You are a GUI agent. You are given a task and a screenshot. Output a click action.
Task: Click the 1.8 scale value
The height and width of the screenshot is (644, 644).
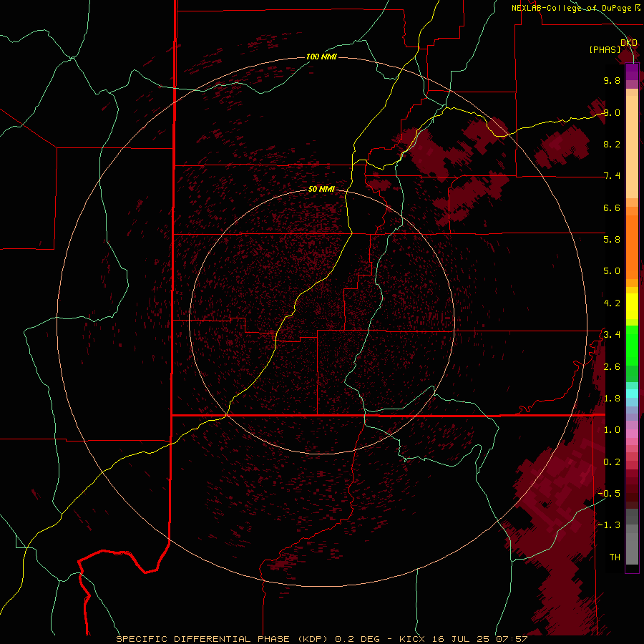(x=612, y=399)
